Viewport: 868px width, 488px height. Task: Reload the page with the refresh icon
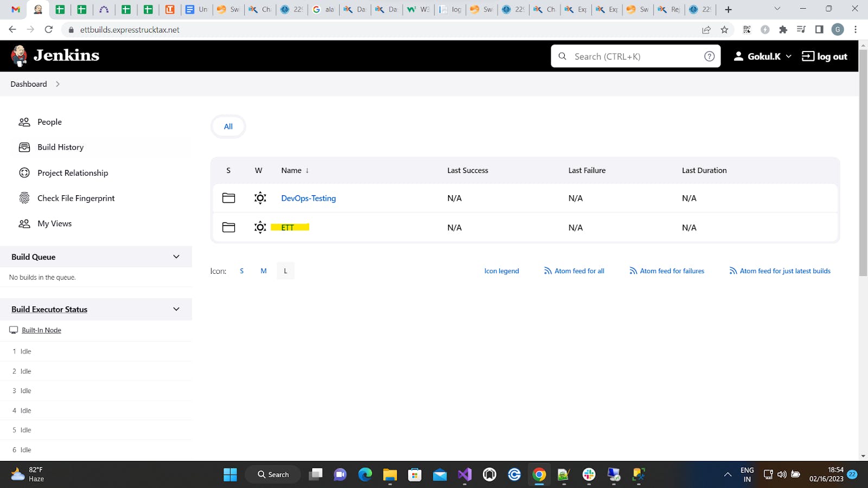tap(49, 30)
